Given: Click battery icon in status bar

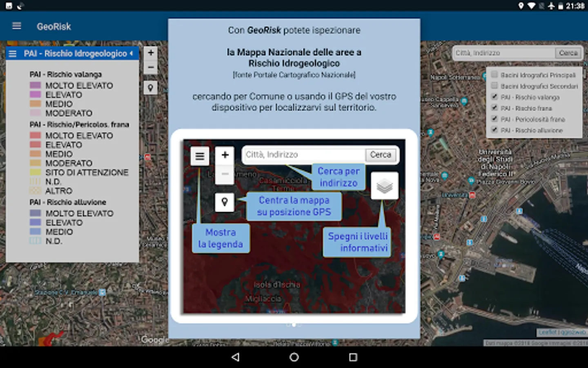Looking at the screenshot, I should pos(561,6).
